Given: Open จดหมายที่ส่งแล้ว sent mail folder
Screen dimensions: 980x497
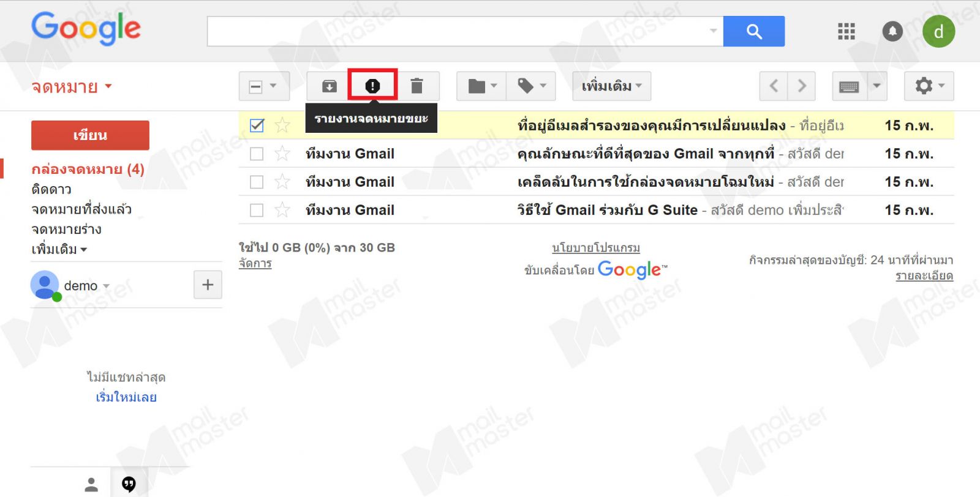Looking at the screenshot, I should [81, 209].
